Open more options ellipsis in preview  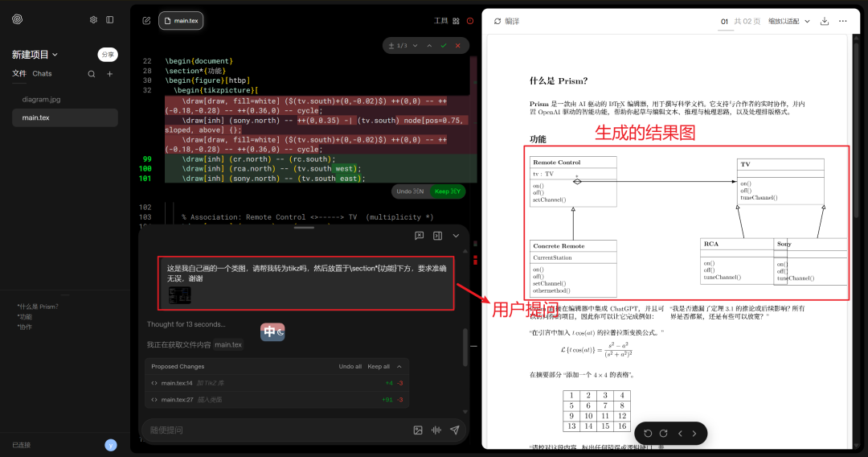click(842, 21)
